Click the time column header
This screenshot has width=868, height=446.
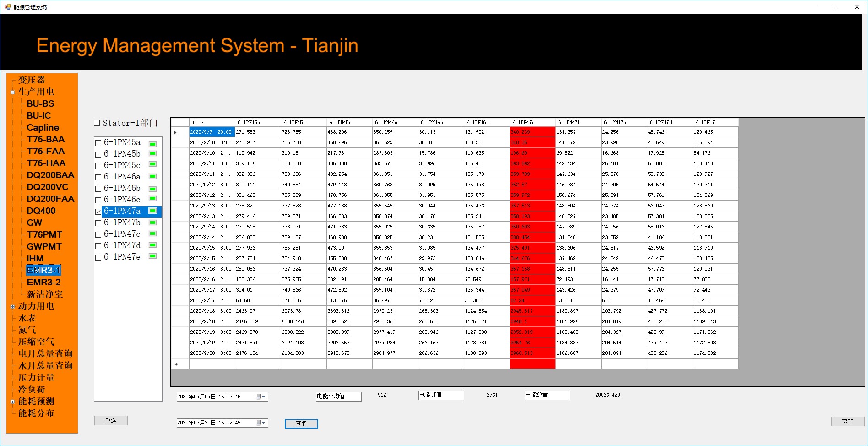(x=212, y=122)
